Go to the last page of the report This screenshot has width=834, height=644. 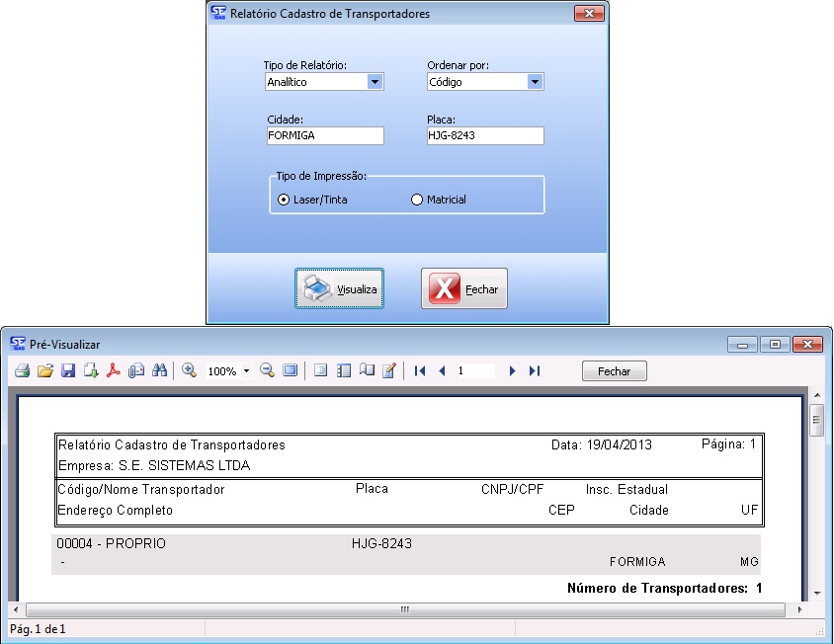pos(535,371)
